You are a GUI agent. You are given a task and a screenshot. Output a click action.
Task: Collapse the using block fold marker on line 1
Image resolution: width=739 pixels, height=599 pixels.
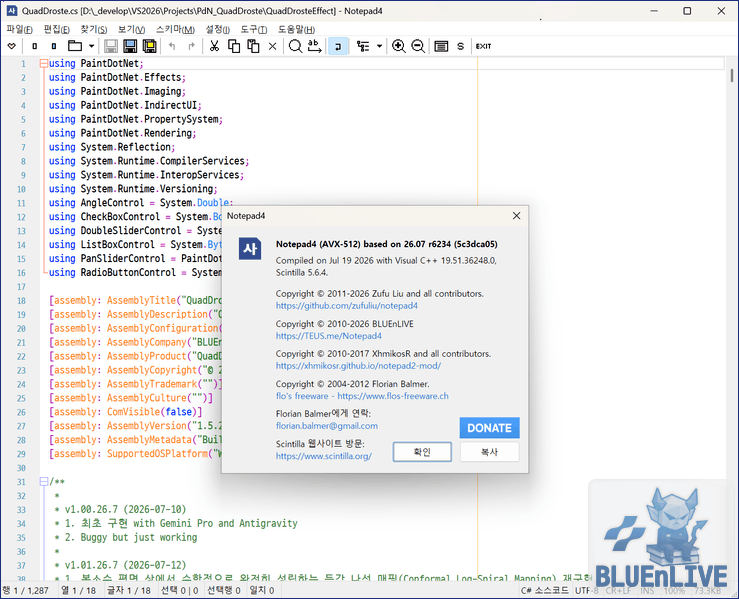pos(44,63)
